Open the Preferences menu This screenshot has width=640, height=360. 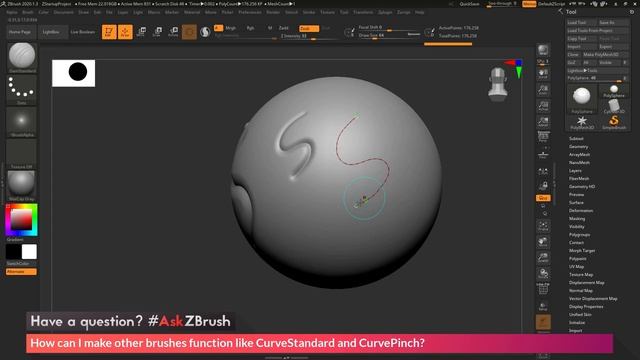(250, 12)
